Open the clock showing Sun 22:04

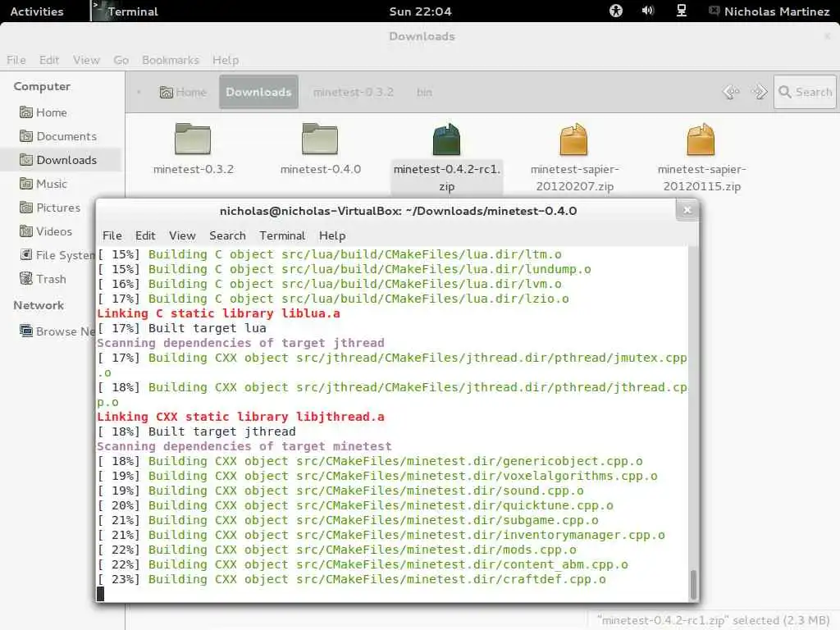(420, 11)
